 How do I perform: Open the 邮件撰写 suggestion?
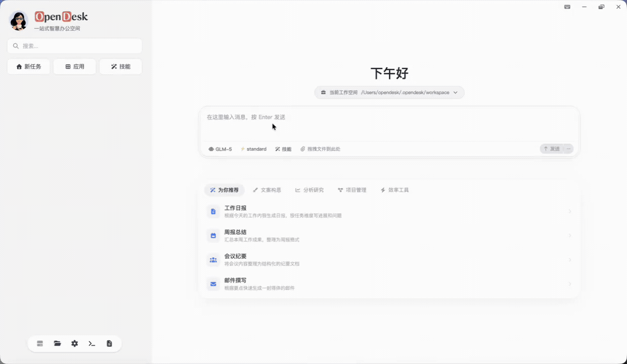[389, 284]
